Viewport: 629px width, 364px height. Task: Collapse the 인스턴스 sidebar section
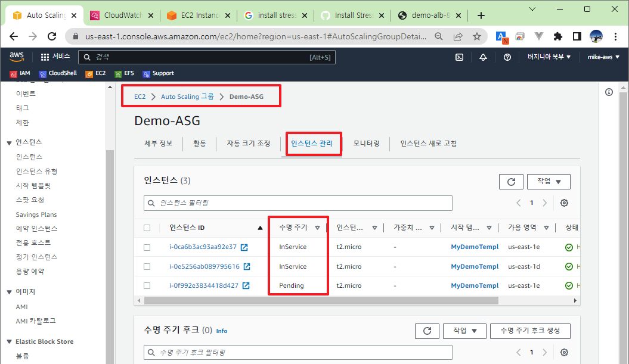9,143
